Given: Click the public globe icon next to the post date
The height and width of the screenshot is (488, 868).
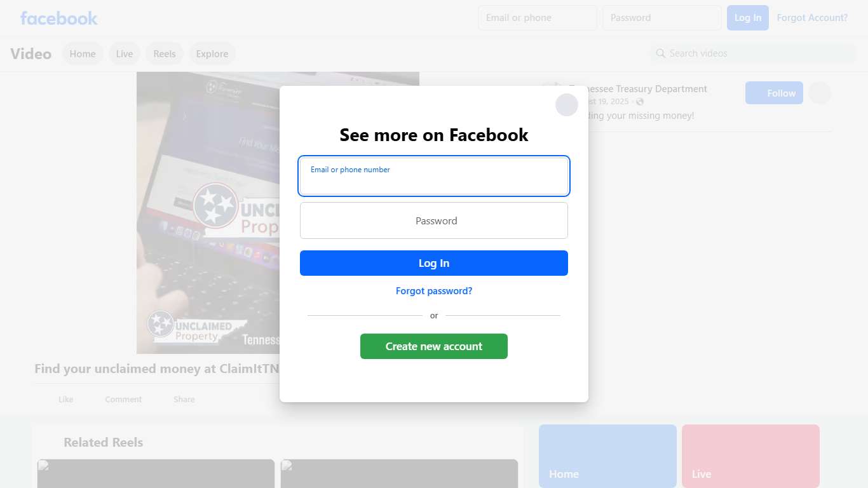Looking at the screenshot, I should (640, 102).
